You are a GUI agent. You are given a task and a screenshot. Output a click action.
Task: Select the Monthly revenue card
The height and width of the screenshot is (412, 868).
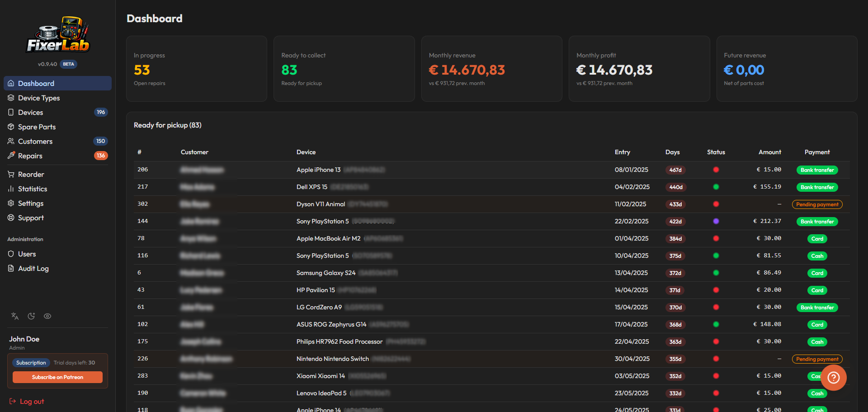(492, 69)
